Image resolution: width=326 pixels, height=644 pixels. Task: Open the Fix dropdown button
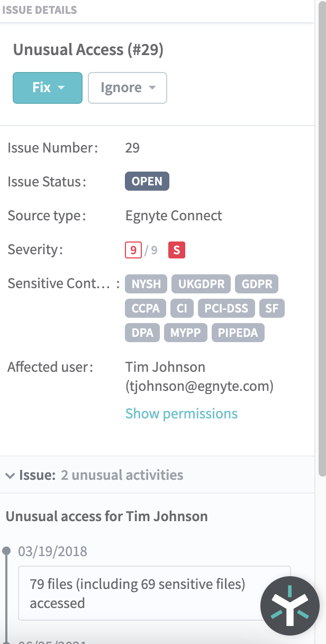[48, 87]
